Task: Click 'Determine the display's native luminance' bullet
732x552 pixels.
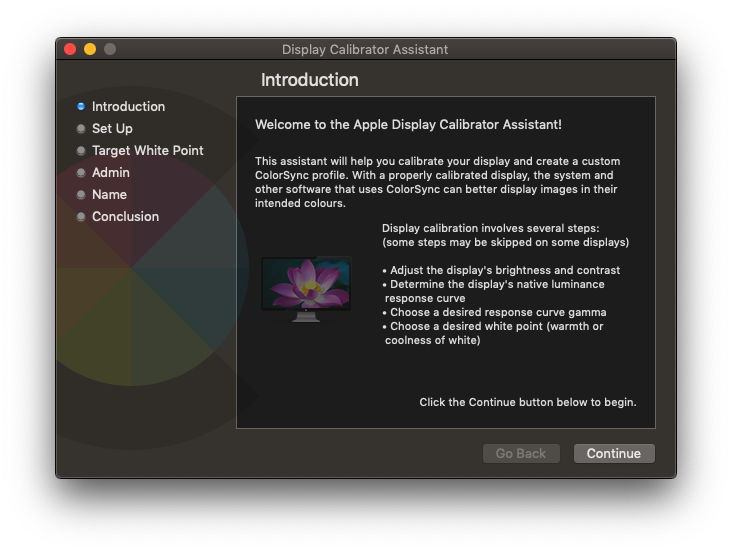Action: (x=493, y=291)
